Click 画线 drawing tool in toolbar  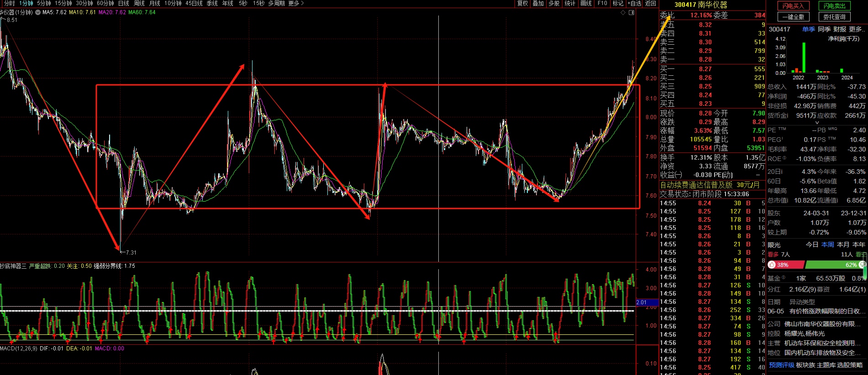[x=586, y=3]
